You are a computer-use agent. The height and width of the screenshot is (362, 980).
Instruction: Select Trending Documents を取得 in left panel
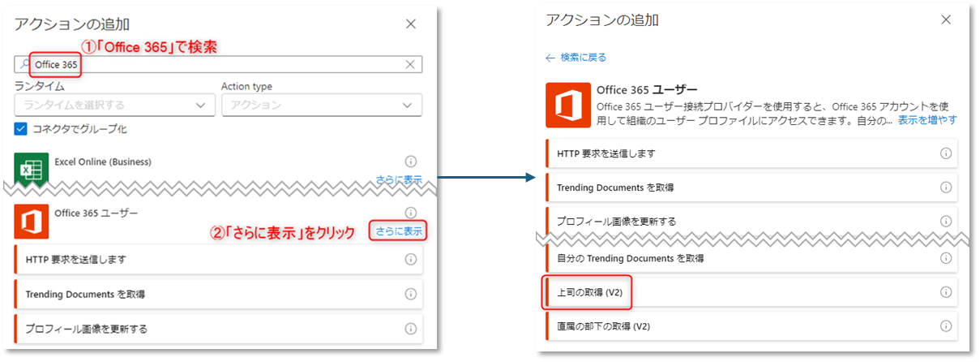[x=218, y=294]
